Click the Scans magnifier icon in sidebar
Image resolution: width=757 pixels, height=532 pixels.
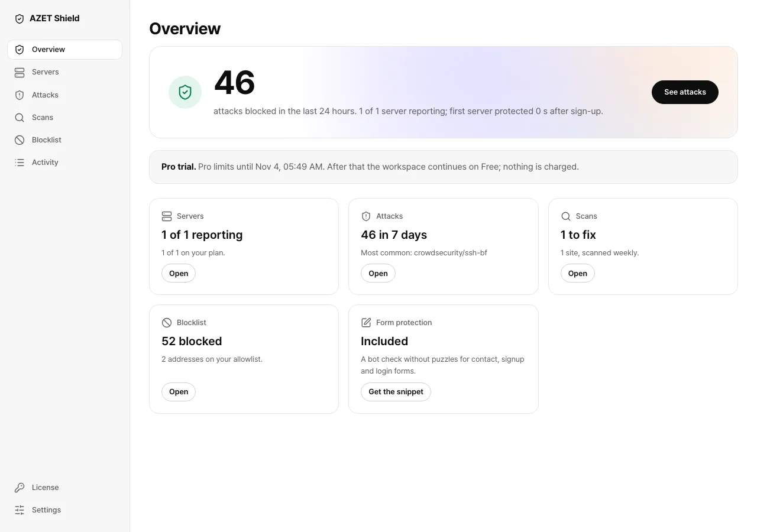(x=20, y=118)
